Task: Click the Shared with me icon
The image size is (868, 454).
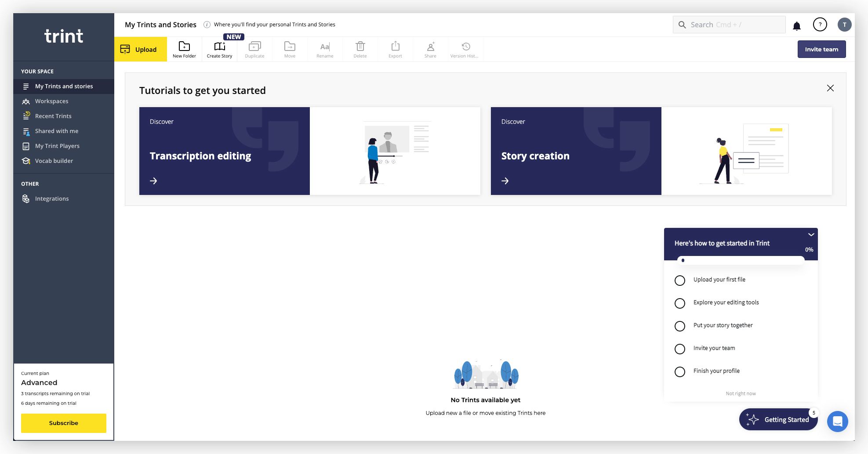Action: pyautogui.click(x=26, y=131)
